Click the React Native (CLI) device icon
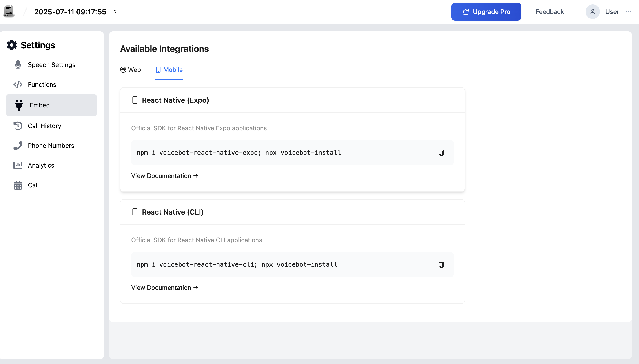639x364 pixels. click(x=135, y=212)
